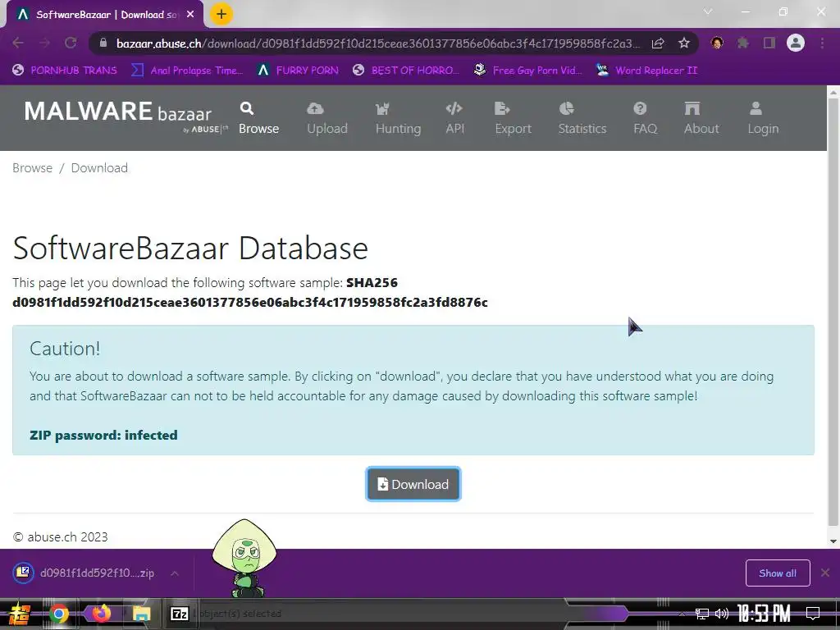Open File Explorer from the taskbar

pos(141,614)
